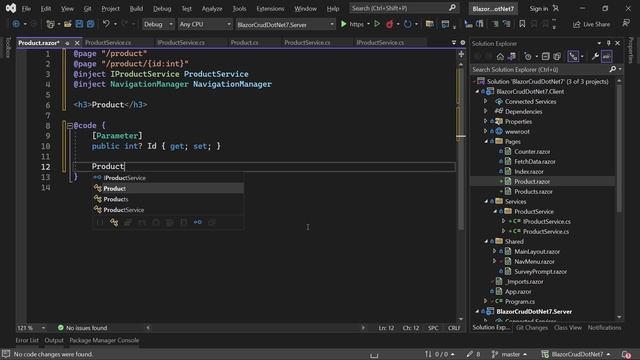Viewport: 640px width, 360px height.
Task: Click the red Hot Reload flame icon
Action: 390,24
